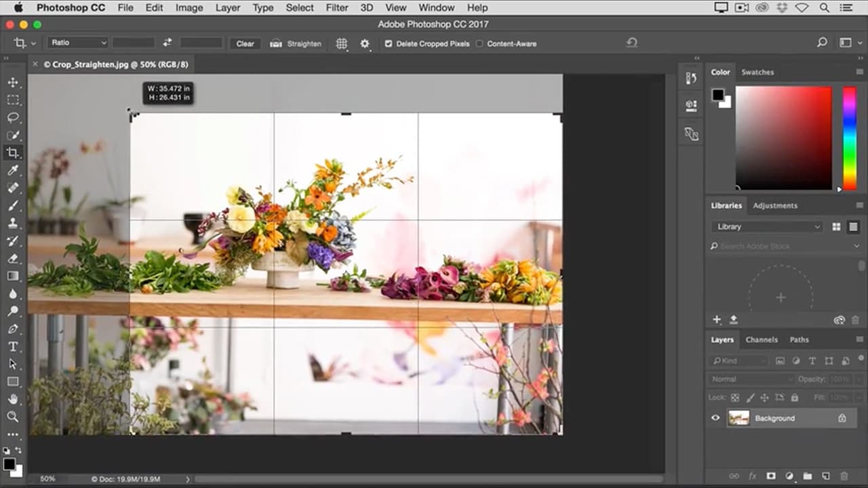Select the History Brush tool

point(13,241)
